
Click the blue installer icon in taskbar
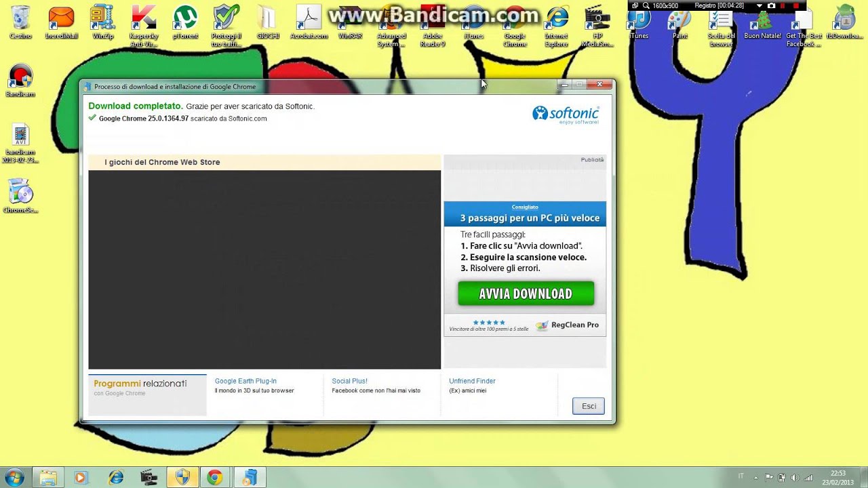(x=250, y=477)
